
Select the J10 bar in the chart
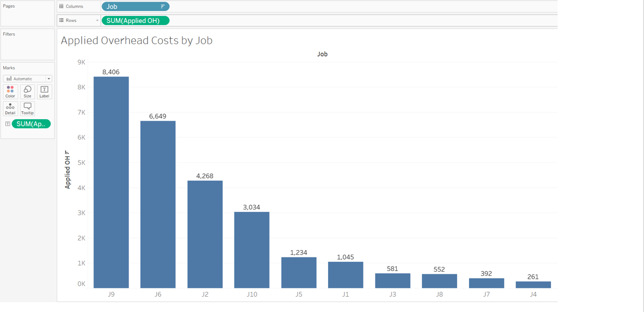251,250
